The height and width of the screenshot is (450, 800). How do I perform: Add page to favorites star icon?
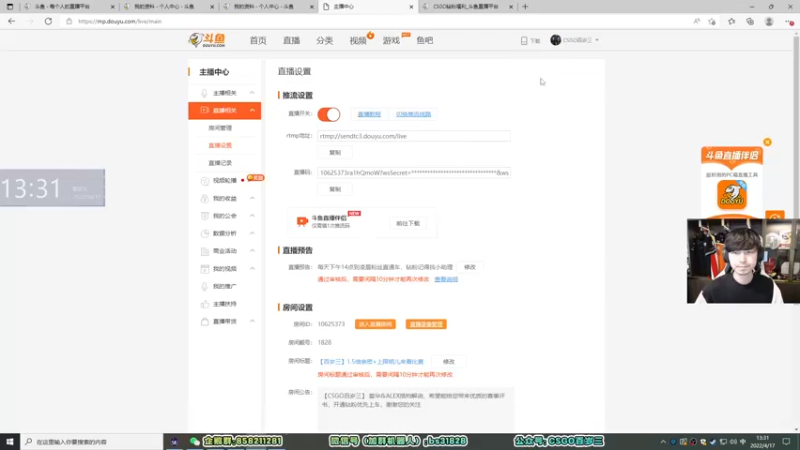coord(712,21)
